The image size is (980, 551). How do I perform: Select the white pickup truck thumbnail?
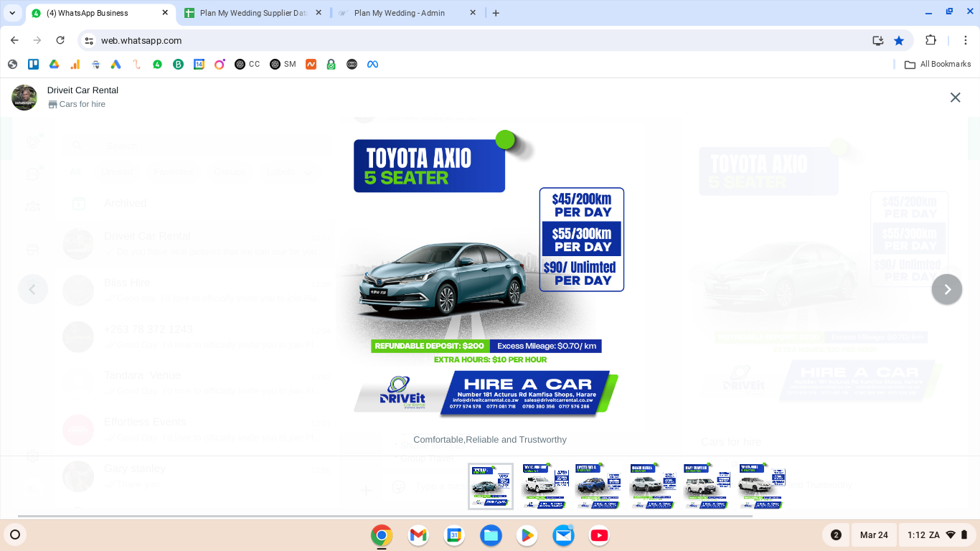pos(545,486)
